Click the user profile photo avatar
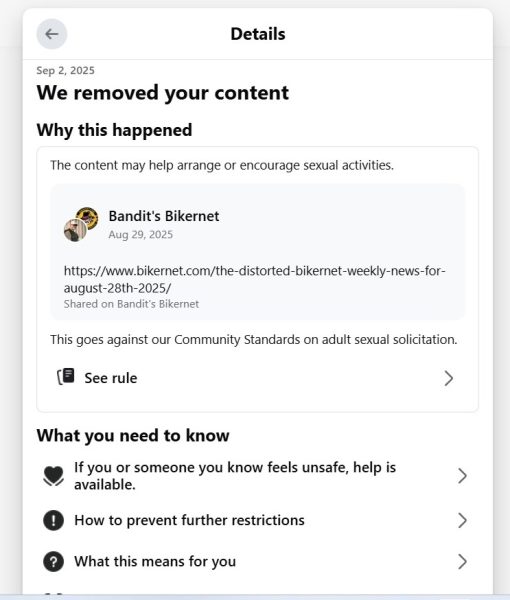510x600 pixels. [75, 230]
